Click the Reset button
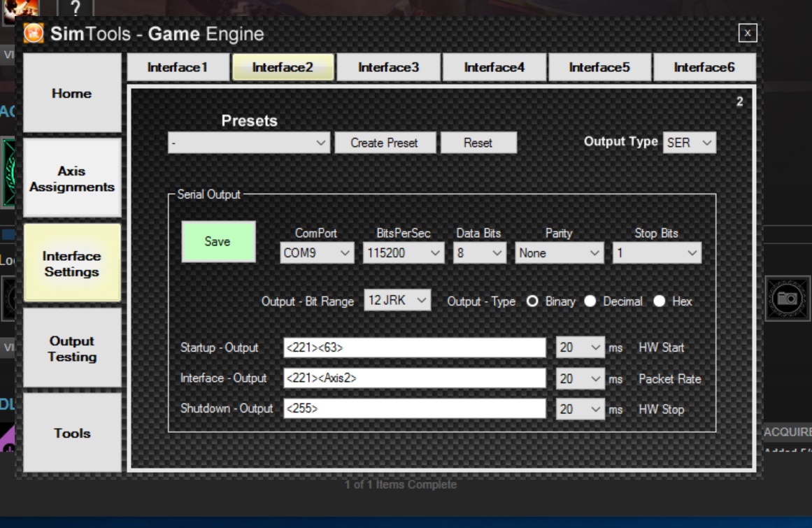This screenshot has height=528, width=812. coord(478,143)
